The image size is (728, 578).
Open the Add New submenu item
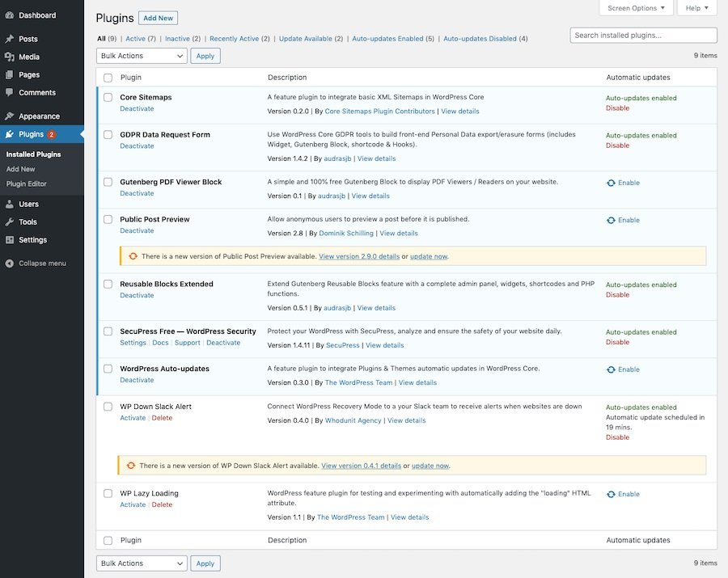coord(20,169)
